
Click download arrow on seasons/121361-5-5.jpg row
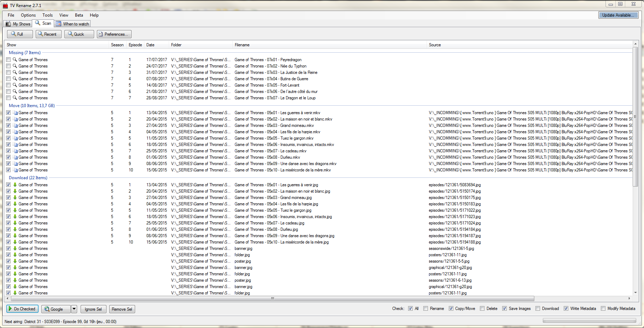(15, 261)
